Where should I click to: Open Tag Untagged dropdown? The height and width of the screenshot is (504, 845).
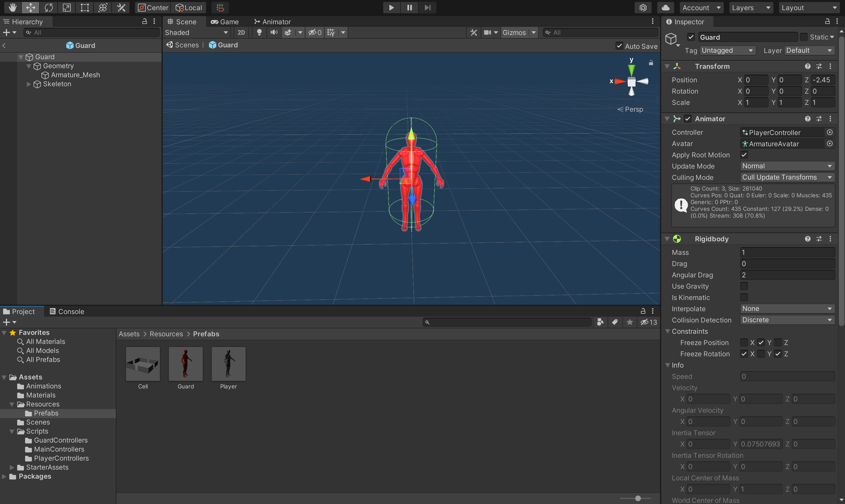point(727,50)
